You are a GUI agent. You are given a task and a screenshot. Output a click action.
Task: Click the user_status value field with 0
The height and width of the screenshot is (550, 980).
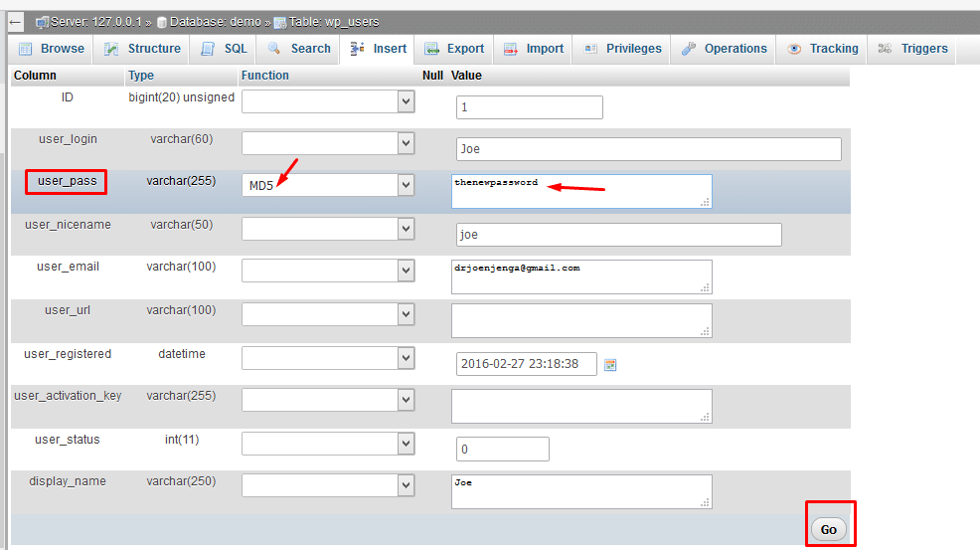[x=503, y=450]
